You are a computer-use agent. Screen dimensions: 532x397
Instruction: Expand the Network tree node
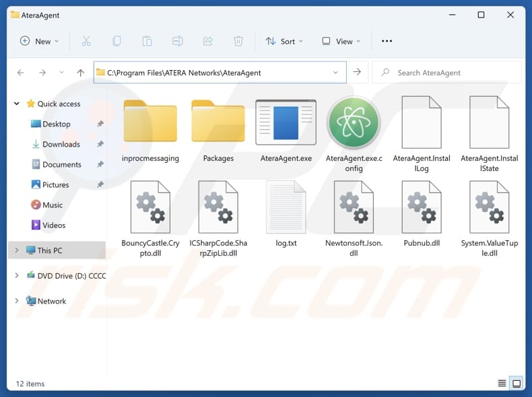click(x=16, y=301)
